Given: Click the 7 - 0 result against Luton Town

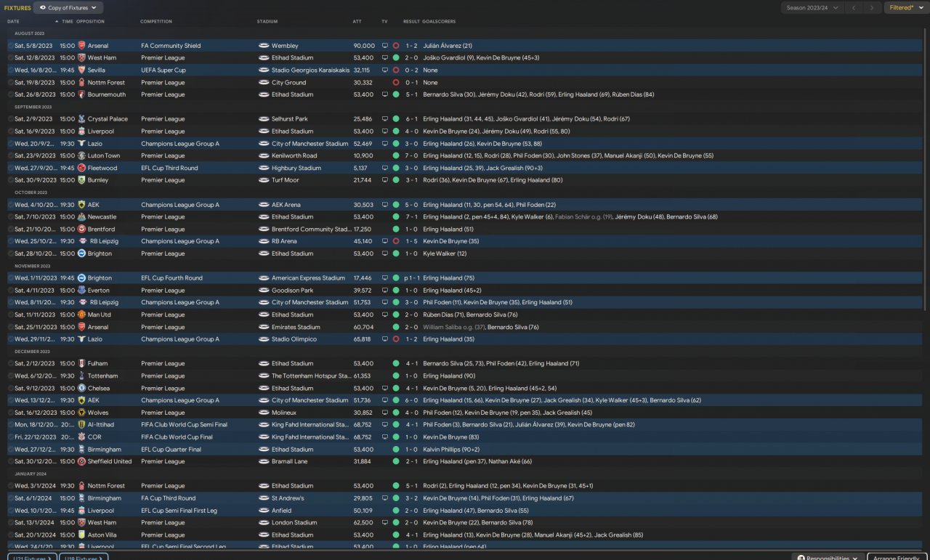Looking at the screenshot, I should [411, 155].
